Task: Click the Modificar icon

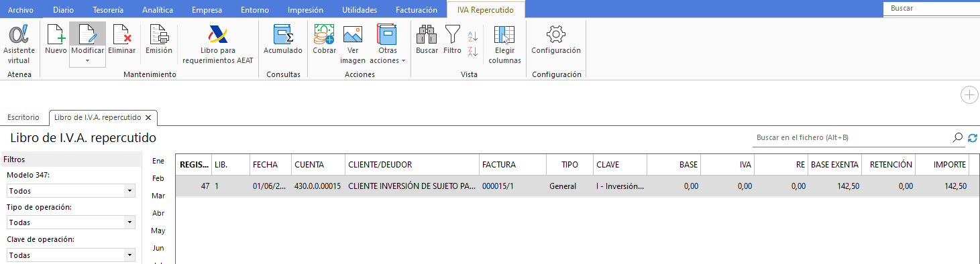Action: [x=87, y=34]
